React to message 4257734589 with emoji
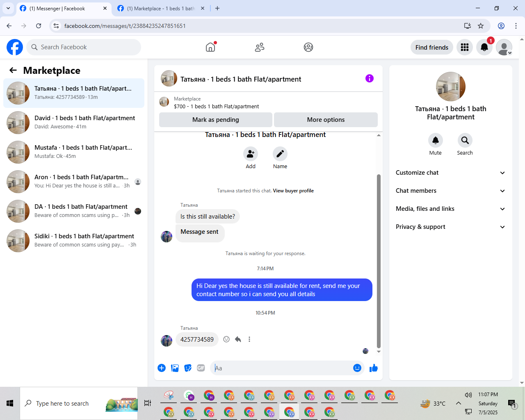525x420 pixels. point(226,339)
